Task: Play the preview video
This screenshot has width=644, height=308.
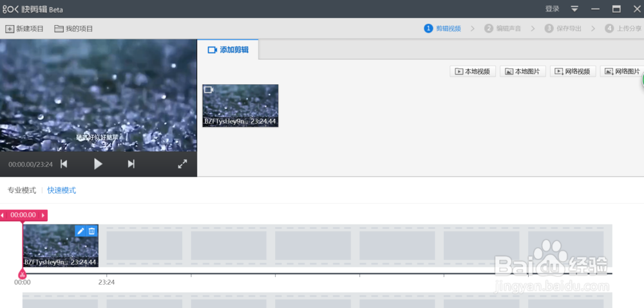Action: [x=98, y=164]
